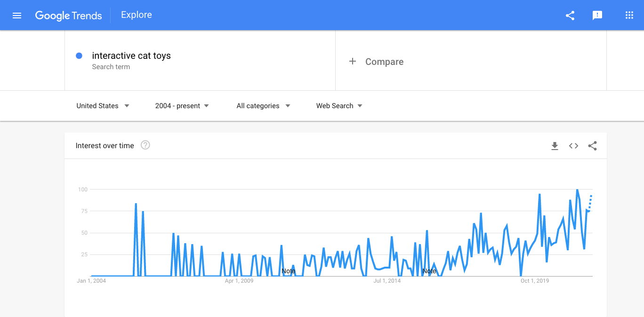Open the United States region dropdown
The width and height of the screenshot is (644, 317).
click(x=103, y=106)
